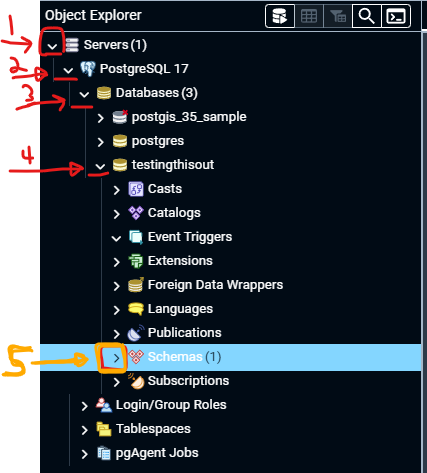Select the postgres database item

coord(158,141)
